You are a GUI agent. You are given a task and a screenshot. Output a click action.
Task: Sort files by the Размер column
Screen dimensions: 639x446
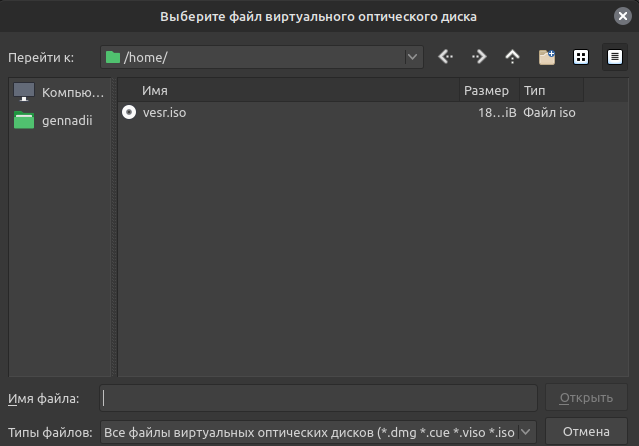click(487, 90)
